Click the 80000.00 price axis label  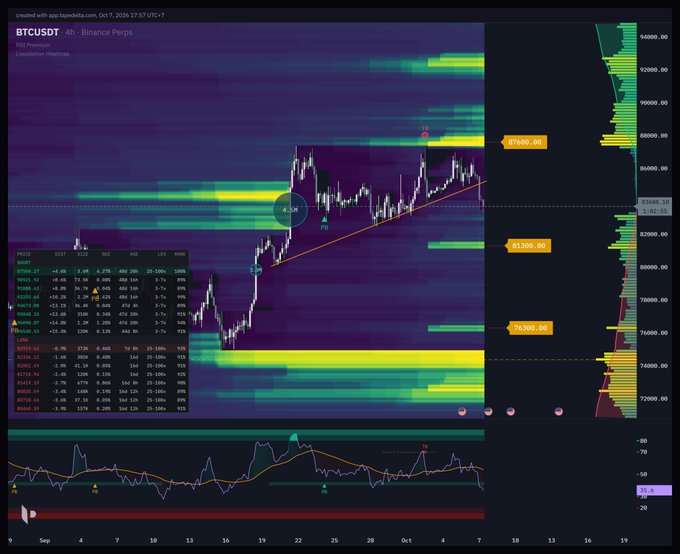(x=654, y=267)
